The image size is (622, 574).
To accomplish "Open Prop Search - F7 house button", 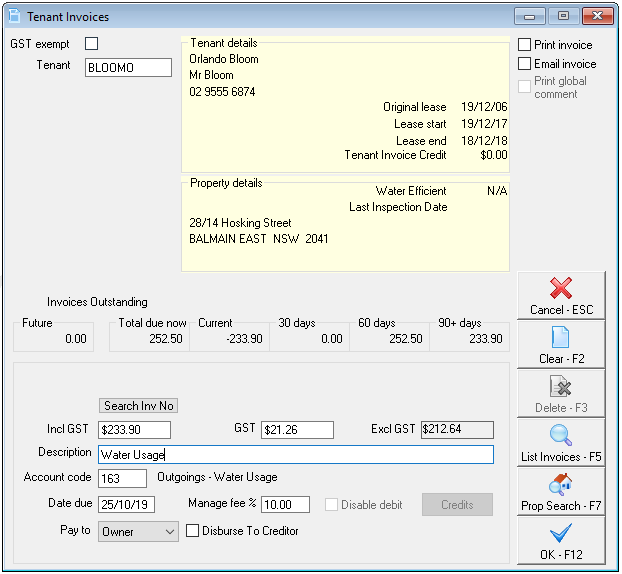I will (561, 492).
